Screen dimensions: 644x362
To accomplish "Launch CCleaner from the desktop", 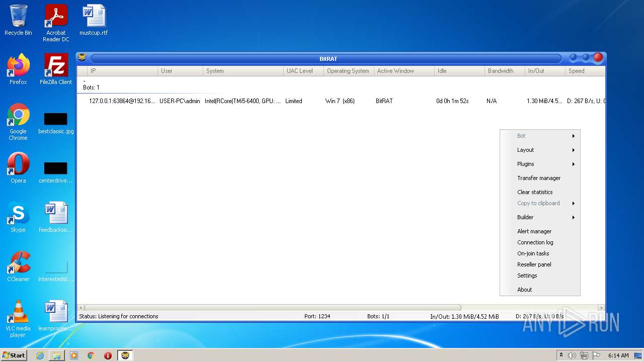I will (18, 266).
